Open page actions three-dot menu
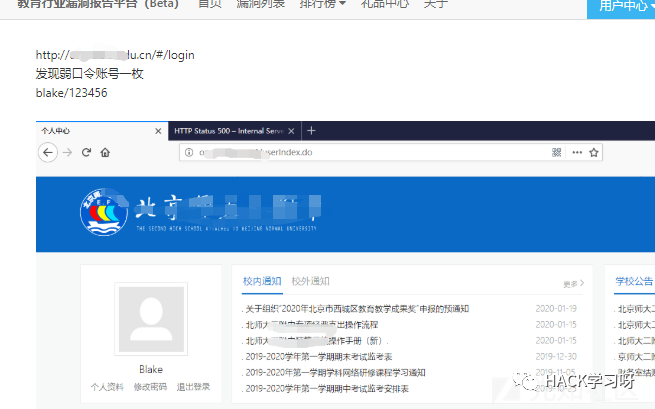This screenshot has height=409, width=655. point(577,152)
